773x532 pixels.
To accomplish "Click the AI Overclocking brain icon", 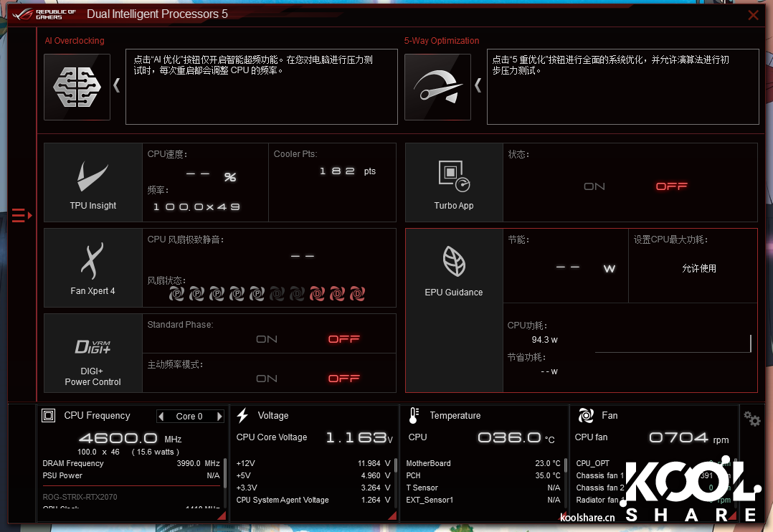I will point(77,87).
